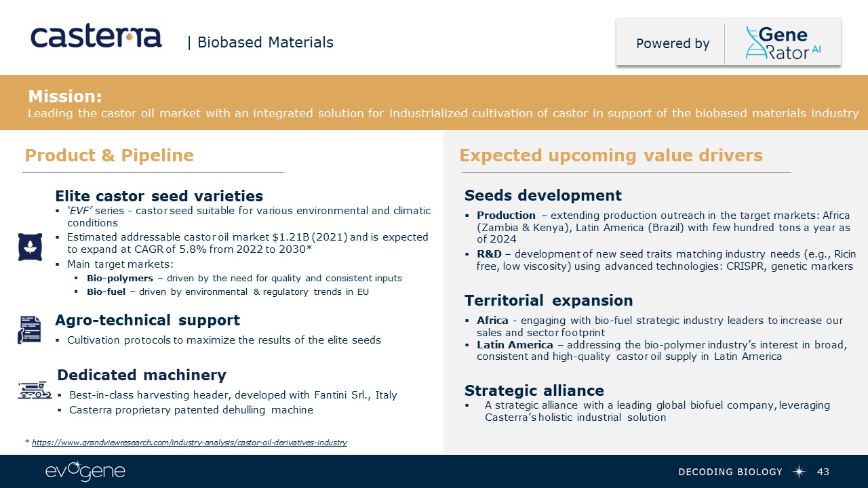Click the Powered by label
This screenshot has width=868, height=488.
pos(673,44)
